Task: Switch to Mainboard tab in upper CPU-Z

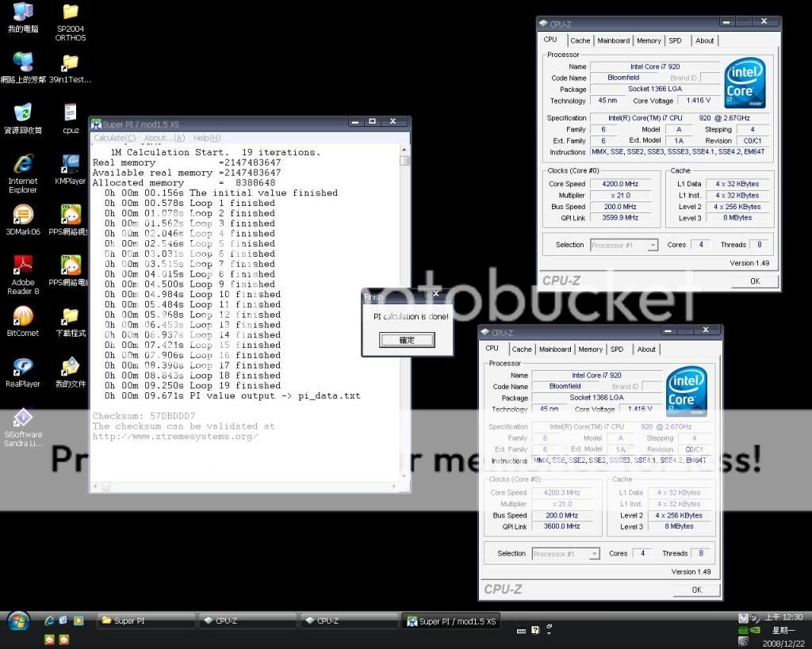Action: coord(613,40)
